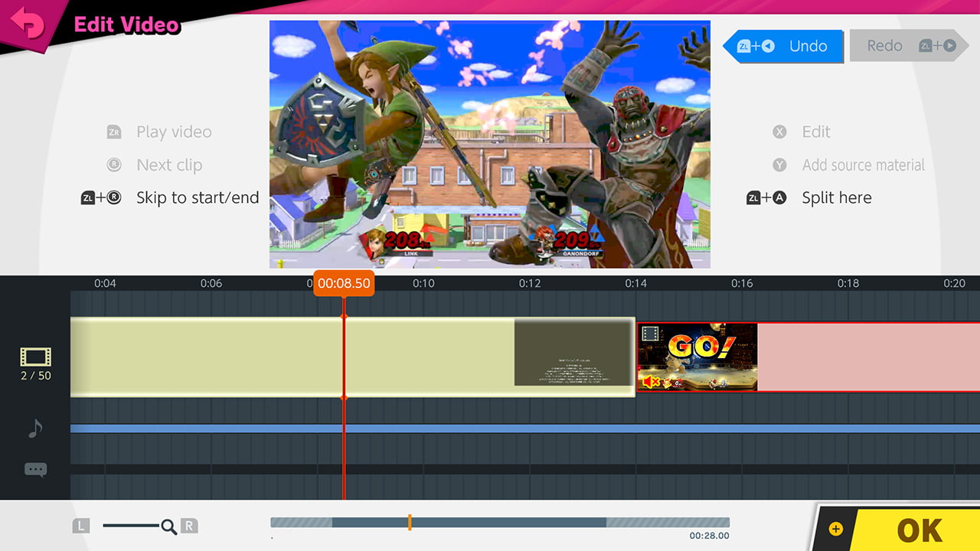Click the 0:06 time ruler label
The width and height of the screenshot is (980, 551).
pos(211,283)
